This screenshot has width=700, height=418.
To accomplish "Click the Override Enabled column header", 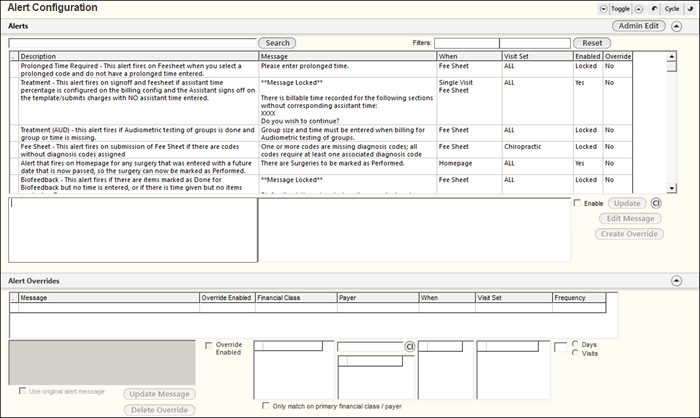I will click(227, 297).
